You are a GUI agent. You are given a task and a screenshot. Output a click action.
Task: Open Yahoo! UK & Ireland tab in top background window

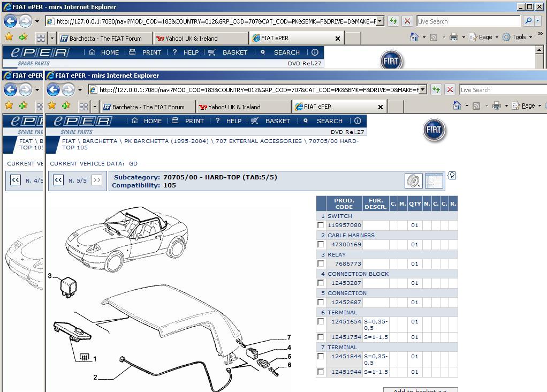[201, 39]
